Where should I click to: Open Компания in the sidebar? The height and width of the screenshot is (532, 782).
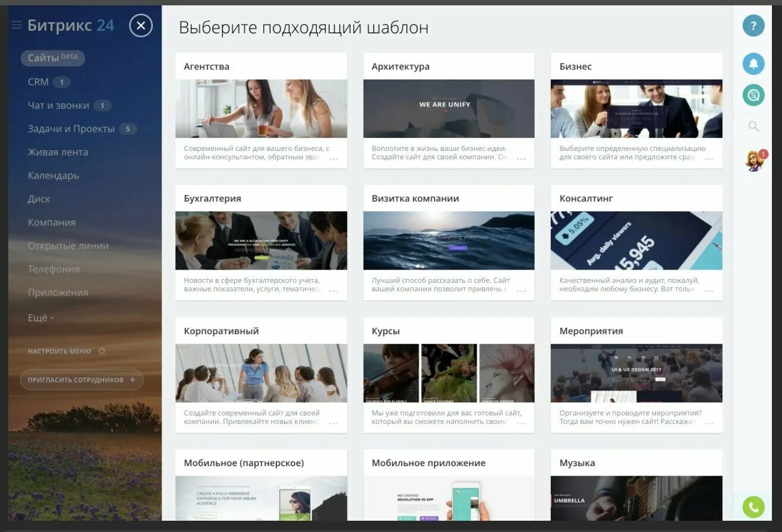(52, 222)
